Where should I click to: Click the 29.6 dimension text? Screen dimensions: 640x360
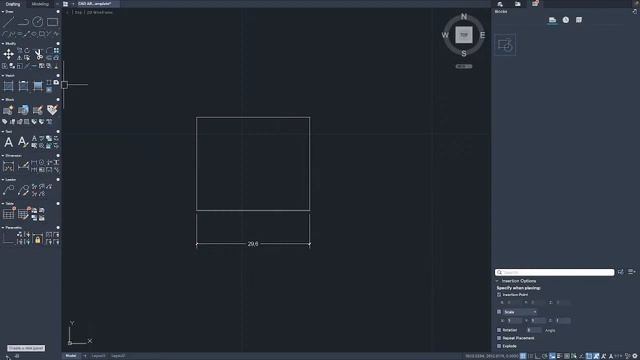pos(253,244)
